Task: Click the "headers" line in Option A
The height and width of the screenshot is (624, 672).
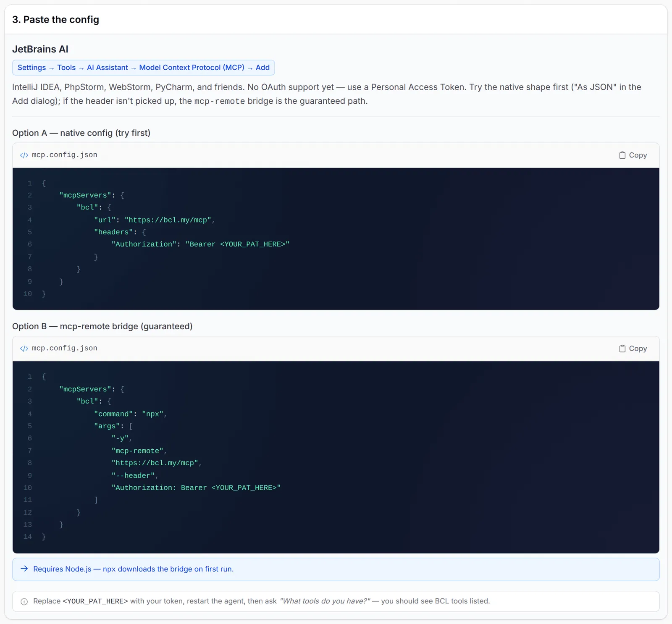Action: (x=120, y=232)
